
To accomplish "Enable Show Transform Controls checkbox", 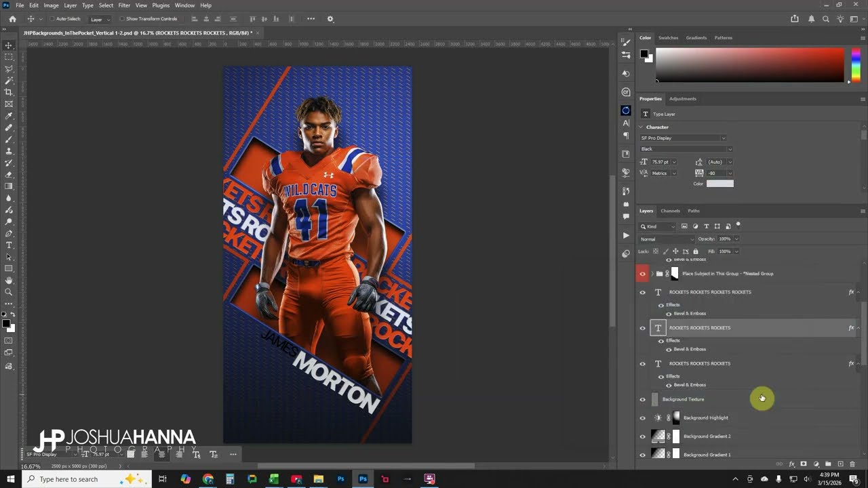I will tap(121, 19).
